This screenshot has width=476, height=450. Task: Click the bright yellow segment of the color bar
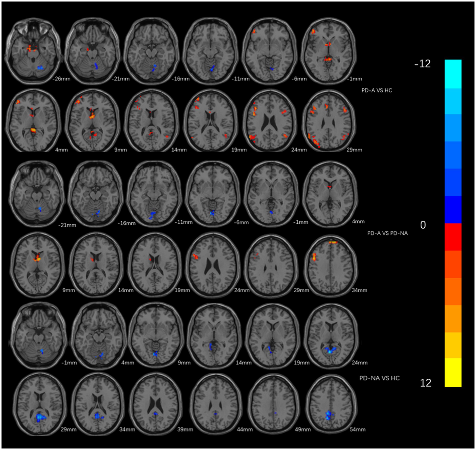click(x=453, y=372)
